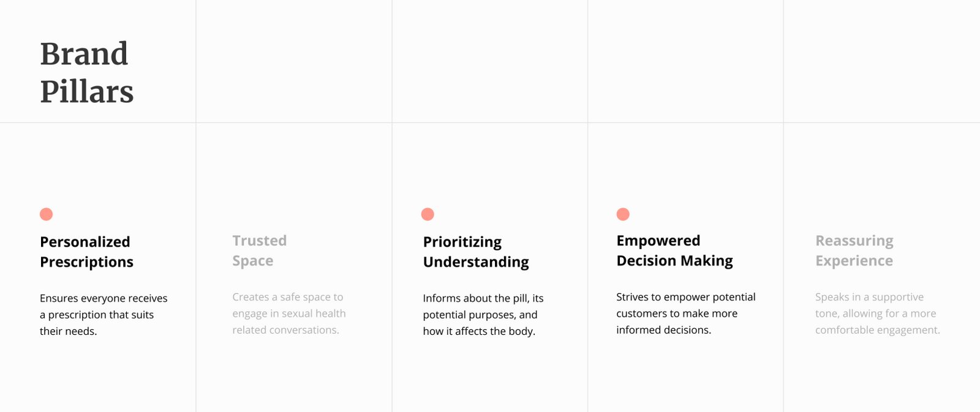Select the heading word "Understanding"
This screenshot has width=980, height=412.
[x=476, y=262]
